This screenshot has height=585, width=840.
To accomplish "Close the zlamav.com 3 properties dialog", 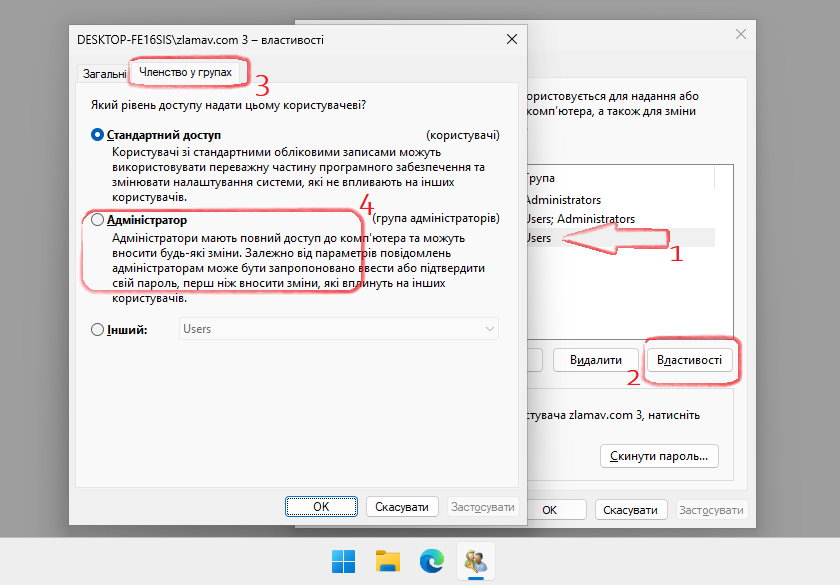I will 512,39.
